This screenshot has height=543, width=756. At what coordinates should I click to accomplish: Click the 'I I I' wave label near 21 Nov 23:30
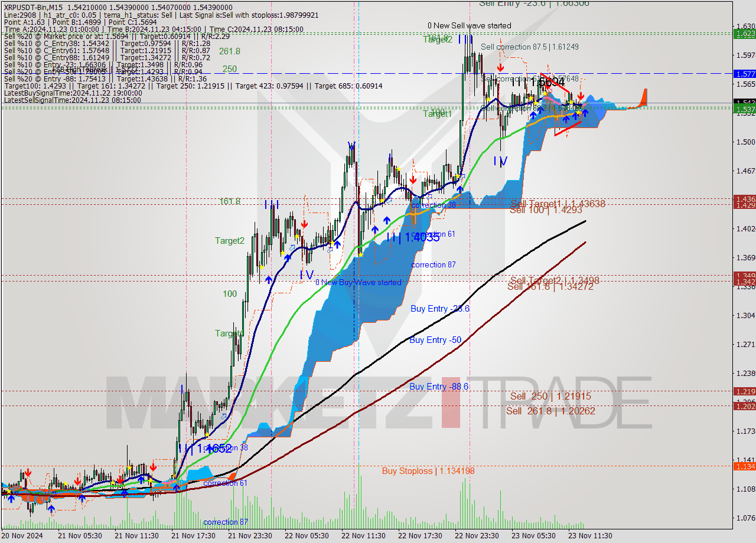(x=272, y=204)
